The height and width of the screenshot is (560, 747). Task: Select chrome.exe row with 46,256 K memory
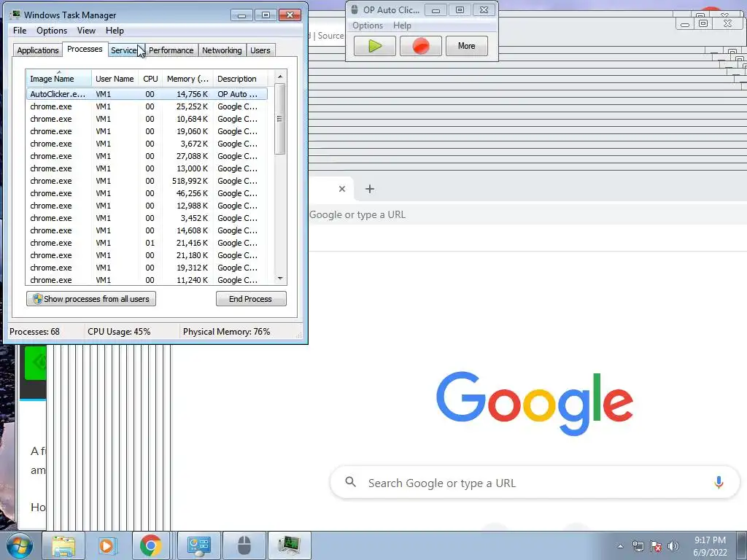(147, 193)
